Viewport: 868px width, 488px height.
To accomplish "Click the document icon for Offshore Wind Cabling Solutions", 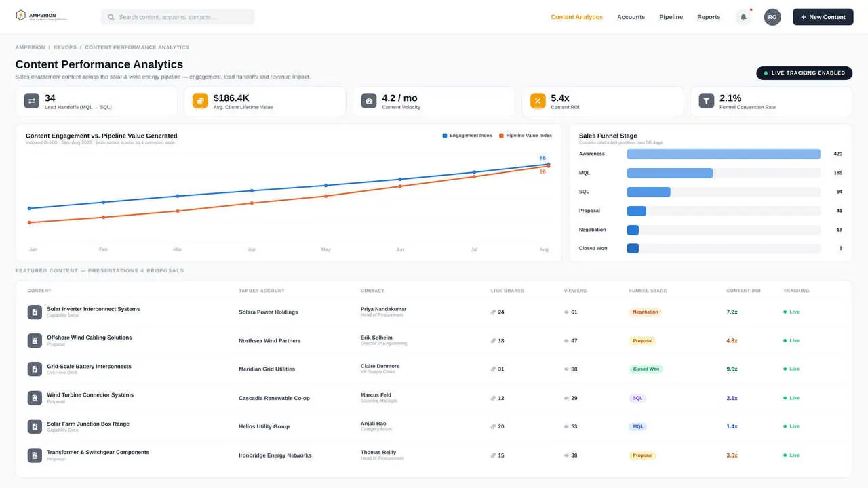I will click(x=35, y=340).
